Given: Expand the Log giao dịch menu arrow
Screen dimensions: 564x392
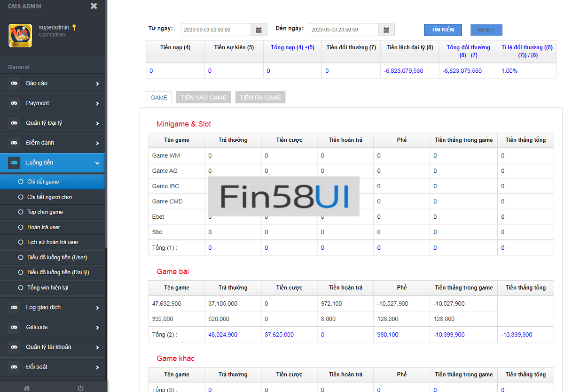Looking at the screenshot, I should 97,308.
